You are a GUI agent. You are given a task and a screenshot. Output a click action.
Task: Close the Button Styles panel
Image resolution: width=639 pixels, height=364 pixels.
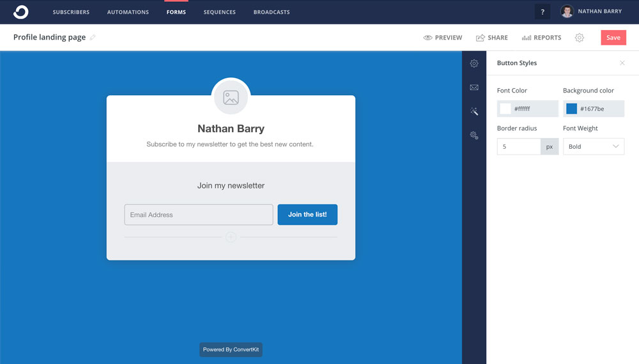coord(622,63)
